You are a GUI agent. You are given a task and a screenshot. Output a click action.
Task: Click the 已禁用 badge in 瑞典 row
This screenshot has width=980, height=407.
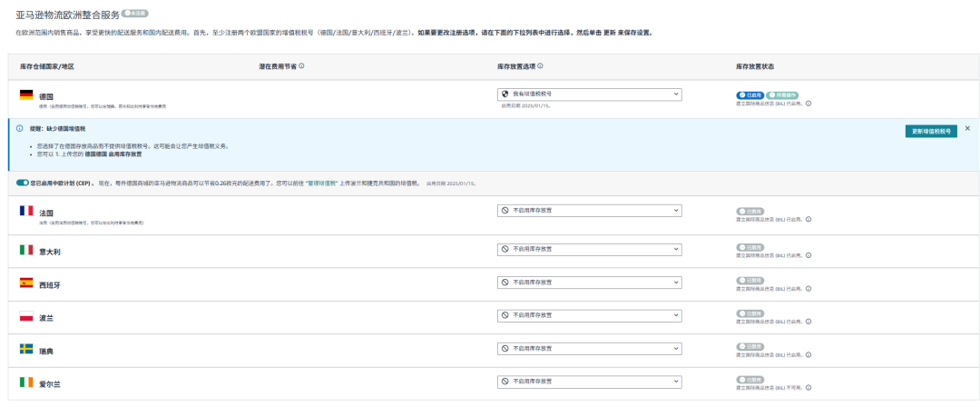750,346
